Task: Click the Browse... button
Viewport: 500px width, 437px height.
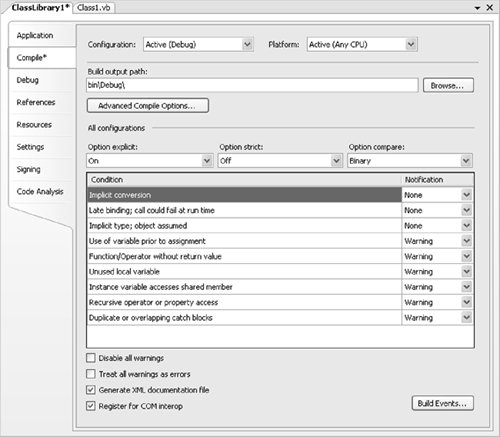Action: pyautogui.click(x=448, y=85)
